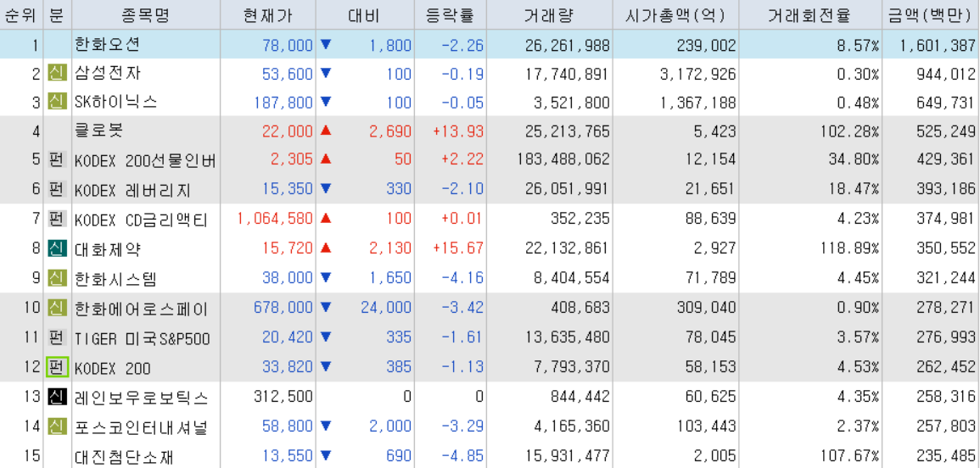Image resolution: width=980 pixels, height=468 pixels.
Task: Click the down arrow in 삼성전자 row
Action: pyautogui.click(x=325, y=74)
